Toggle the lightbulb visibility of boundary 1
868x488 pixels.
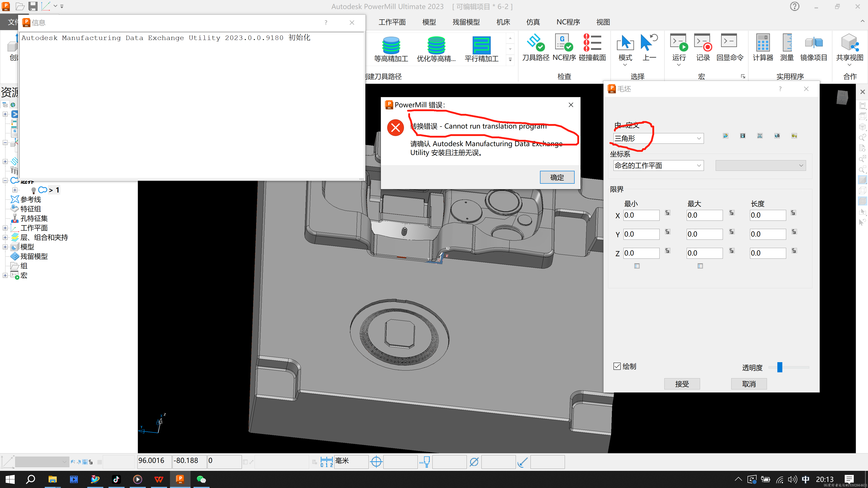click(33, 190)
